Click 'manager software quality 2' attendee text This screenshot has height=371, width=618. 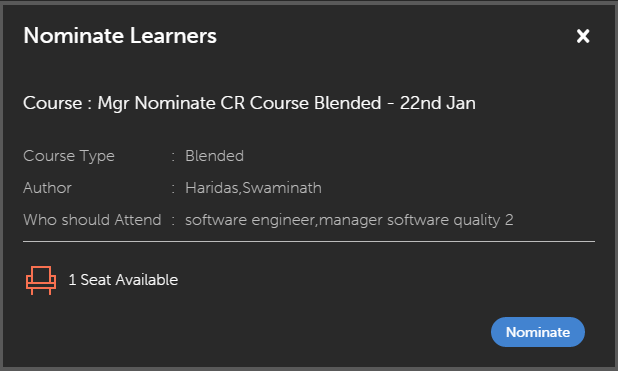click(416, 220)
